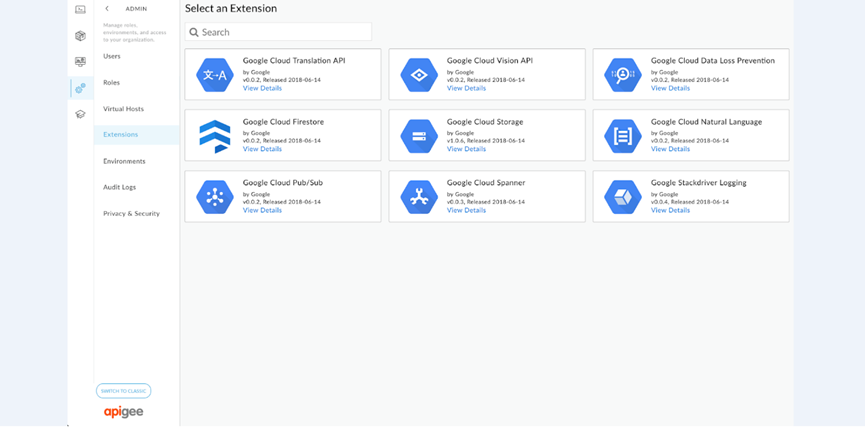The width and height of the screenshot is (865, 427).
Task: Click the Google Cloud Pub/Sub title
Action: point(283,183)
